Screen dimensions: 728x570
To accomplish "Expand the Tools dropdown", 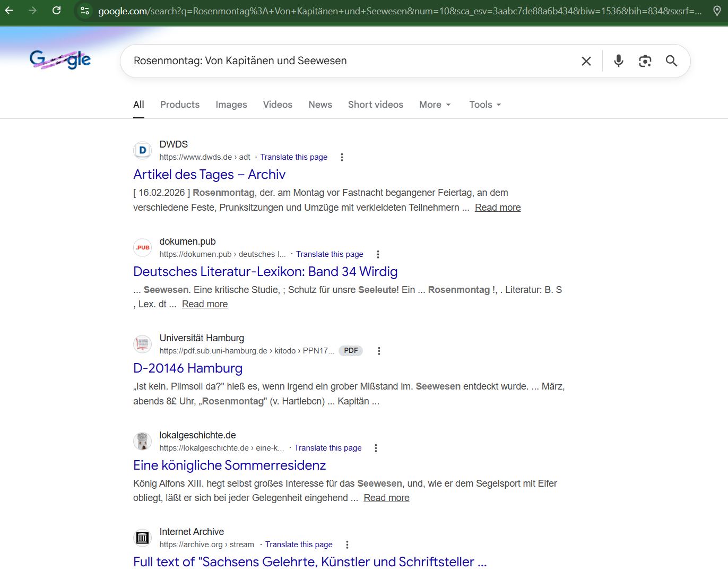I will (484, 105).
